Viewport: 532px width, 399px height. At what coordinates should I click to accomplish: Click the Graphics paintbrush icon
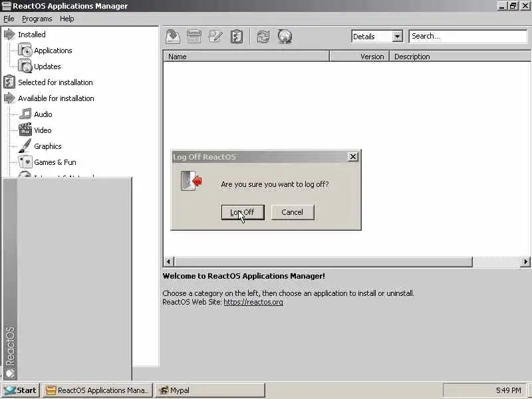coord(25,146)
